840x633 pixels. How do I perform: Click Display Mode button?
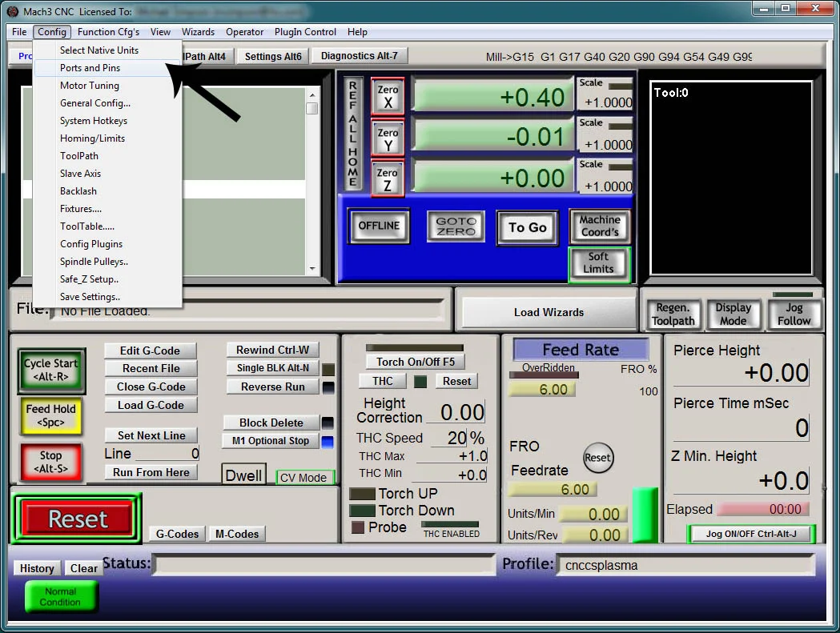coord(733,314)
